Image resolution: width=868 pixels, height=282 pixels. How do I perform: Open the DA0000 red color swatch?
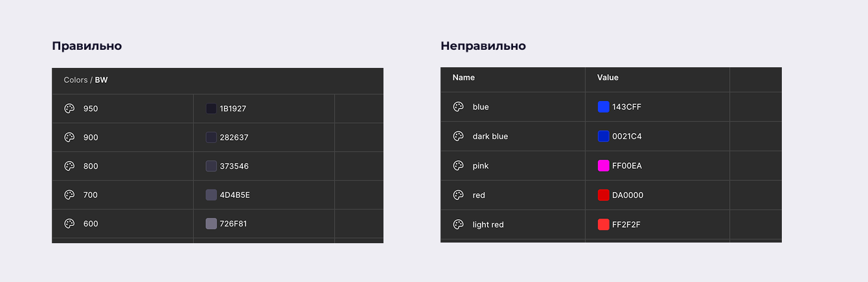click(604, 195)
